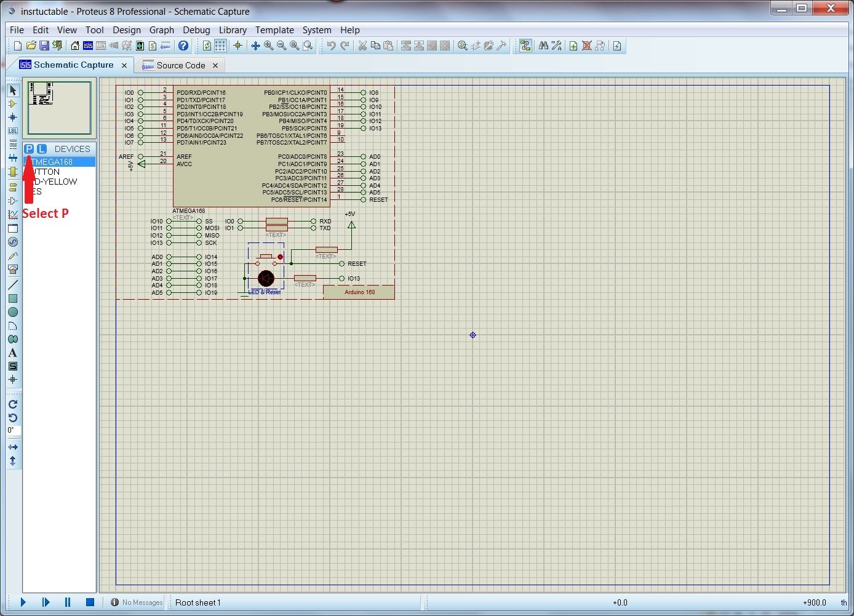Pick the 2D graphics text tool
Image resolution: width=854 pixels, height=616 pixels.
point(12,353)
